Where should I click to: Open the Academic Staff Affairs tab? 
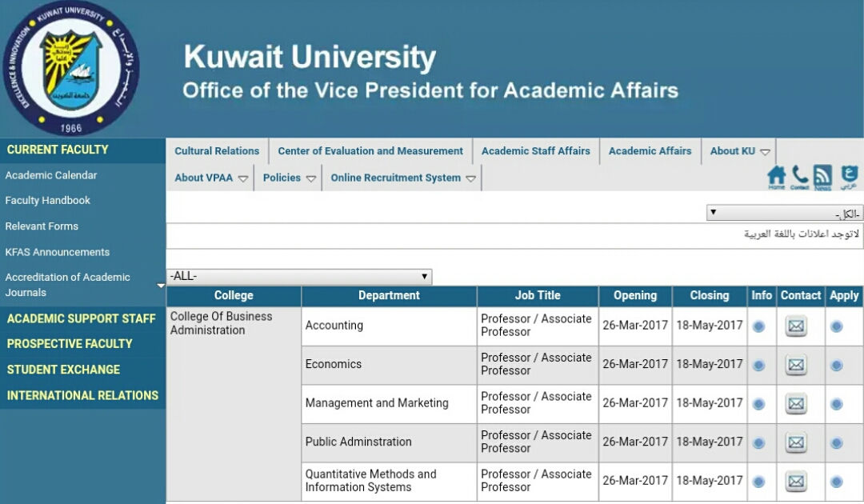535,151
